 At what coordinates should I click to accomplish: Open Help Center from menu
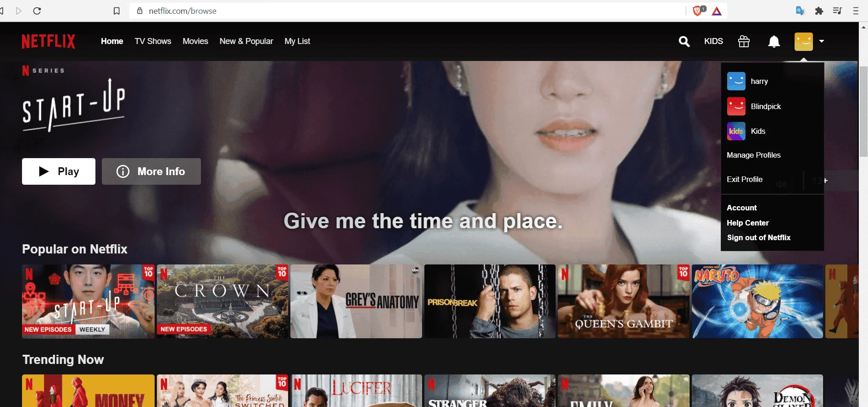click(x=748, y=223)
